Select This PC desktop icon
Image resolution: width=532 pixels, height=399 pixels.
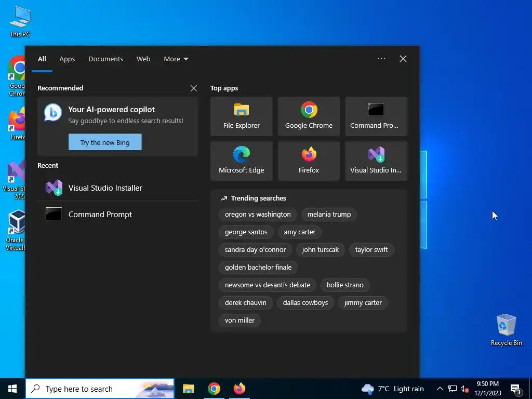click(x=20, y=22)
